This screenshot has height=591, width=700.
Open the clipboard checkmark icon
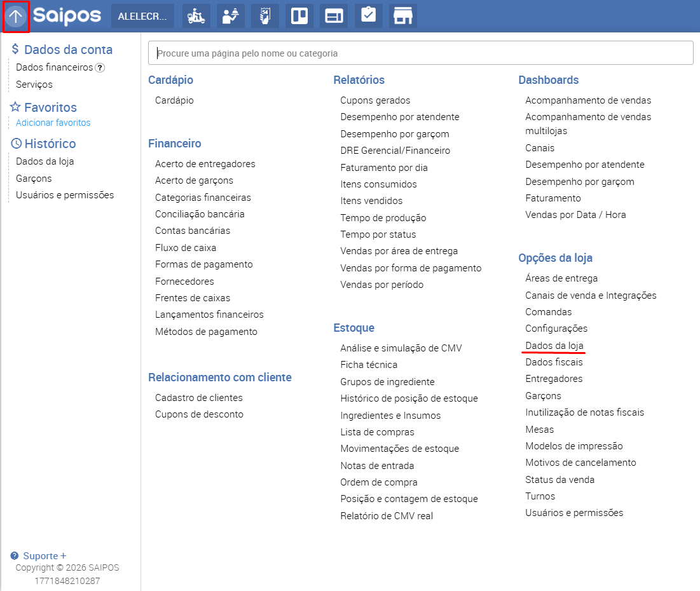pyautogui.click(x=368, y=17)
